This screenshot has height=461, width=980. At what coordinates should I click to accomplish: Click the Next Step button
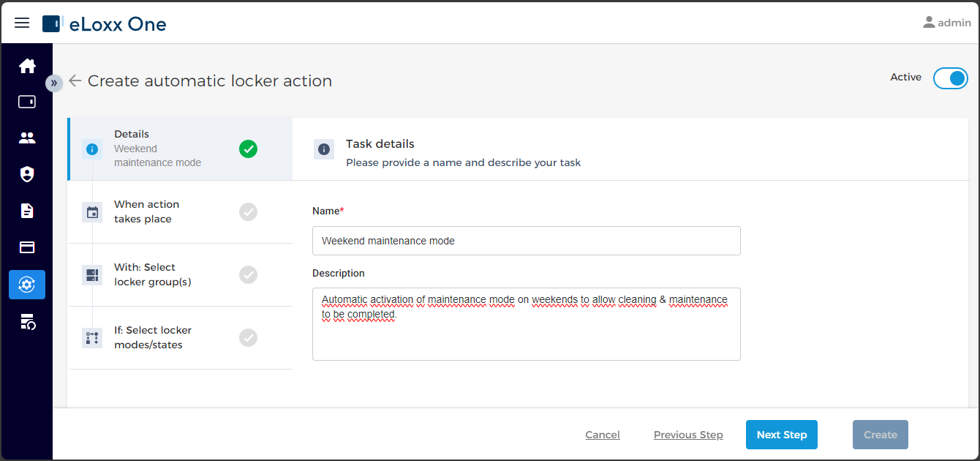782,435
